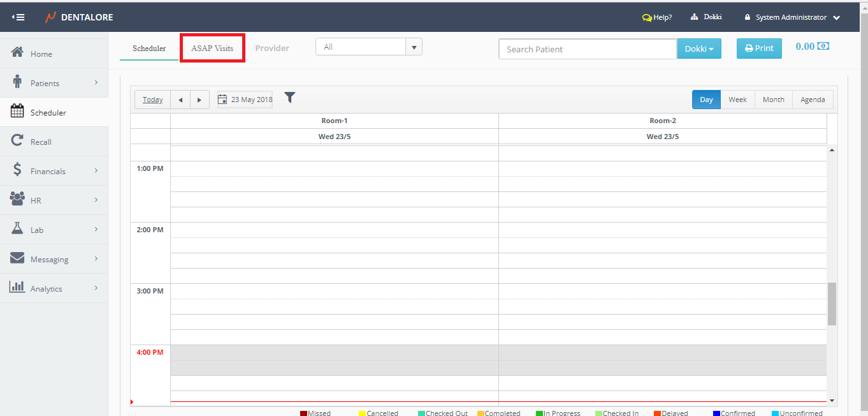Open Help chat icon in header
The width and height of the screenshot is (868, 416).
[x=647, y=18]
